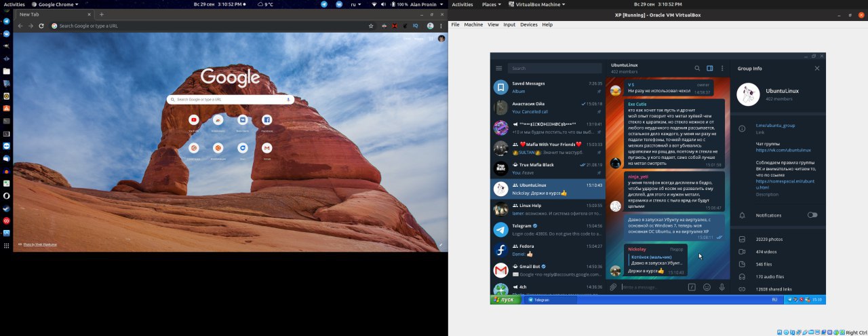Open bot commands slash icon

692,287
